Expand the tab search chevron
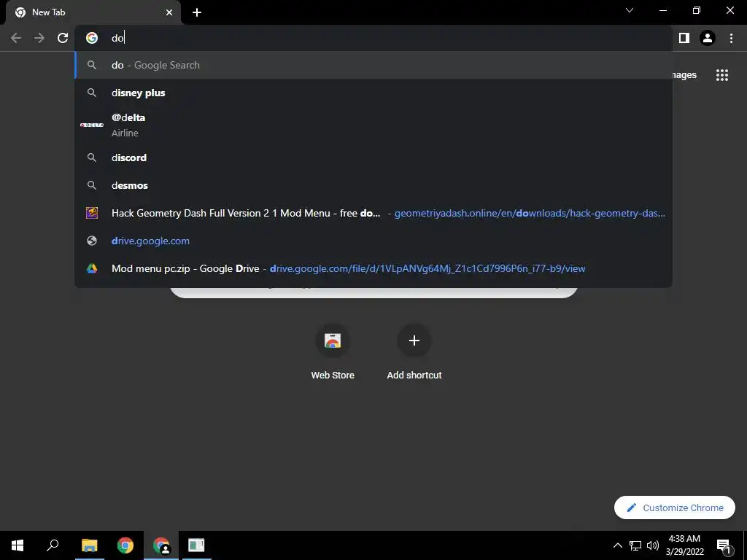Viewport: 747px width, 560px height. click(630, 10)
